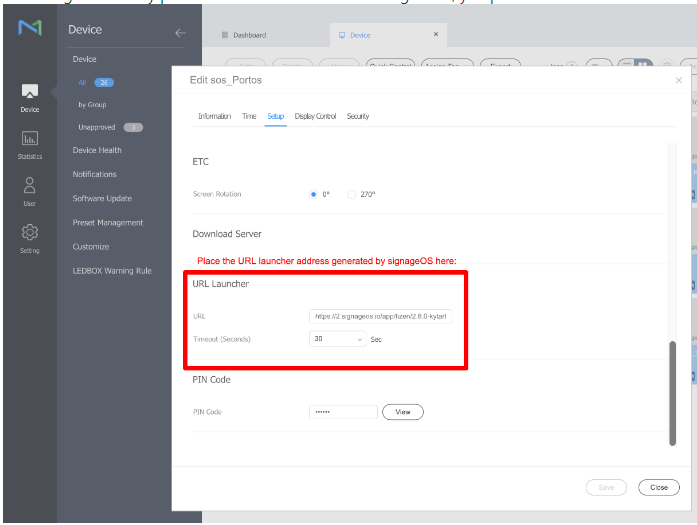The width and height of the screenshot is (697, 525).
Task: Click the URL Launcher URL field
Action: click(x=382, y=316)
